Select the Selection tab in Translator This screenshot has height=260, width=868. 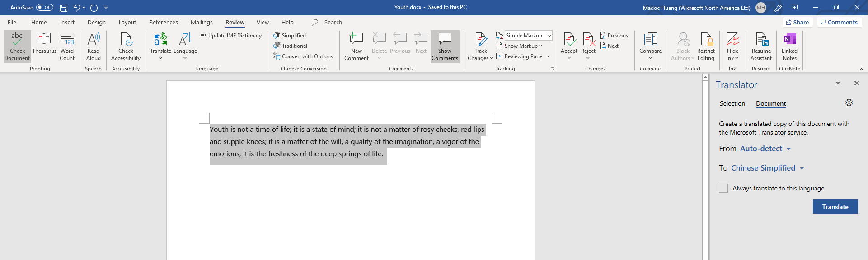732,103
